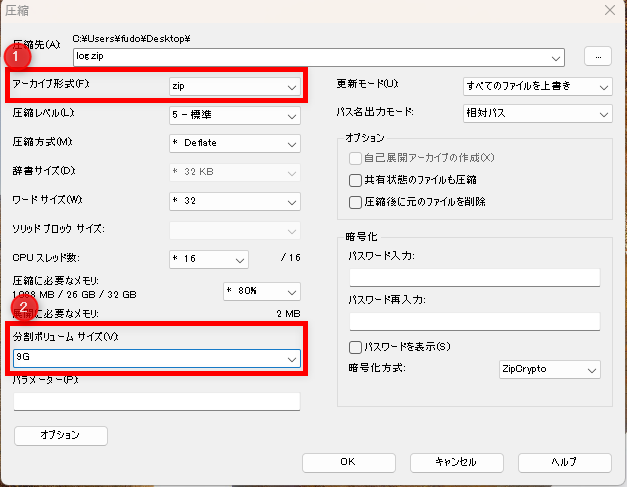Open the 更新モード dropdown

click(x=537, y=87)
